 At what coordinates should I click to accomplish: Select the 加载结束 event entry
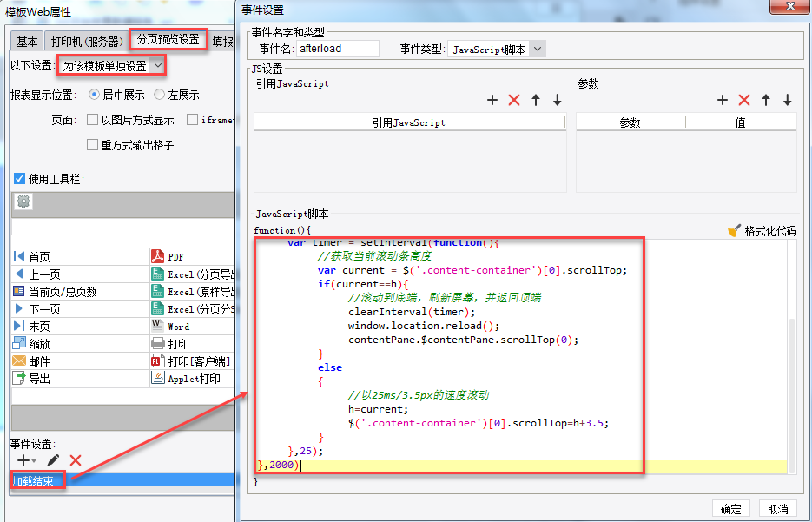(x=122, y=480)
